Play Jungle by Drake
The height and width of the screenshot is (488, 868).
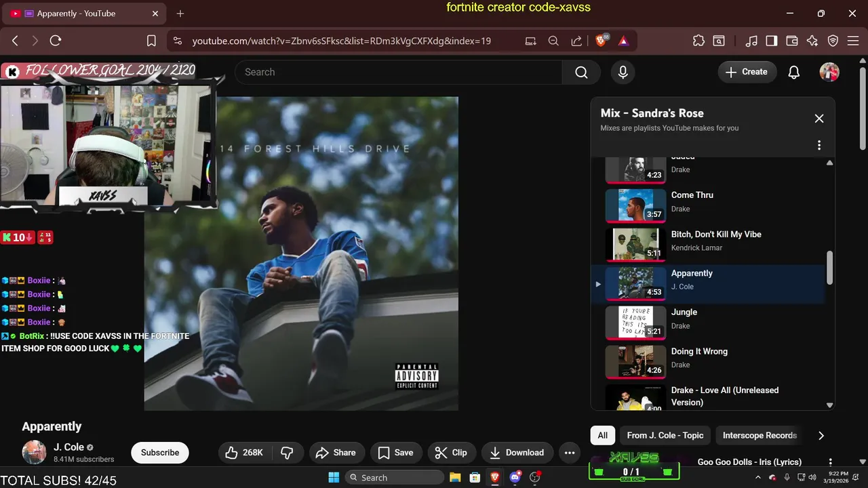pos(709,323)
